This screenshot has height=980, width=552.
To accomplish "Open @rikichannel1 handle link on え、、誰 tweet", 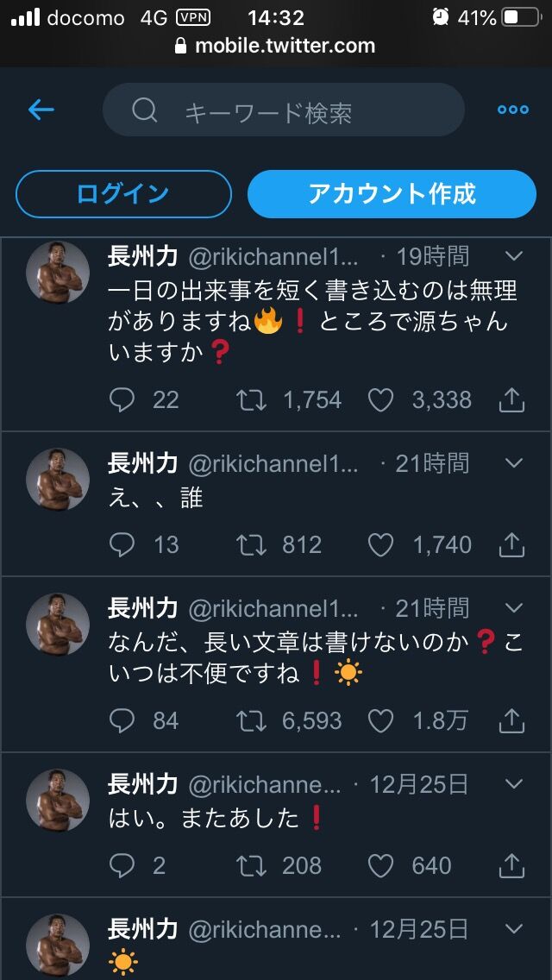I will (x=273, y=464).
